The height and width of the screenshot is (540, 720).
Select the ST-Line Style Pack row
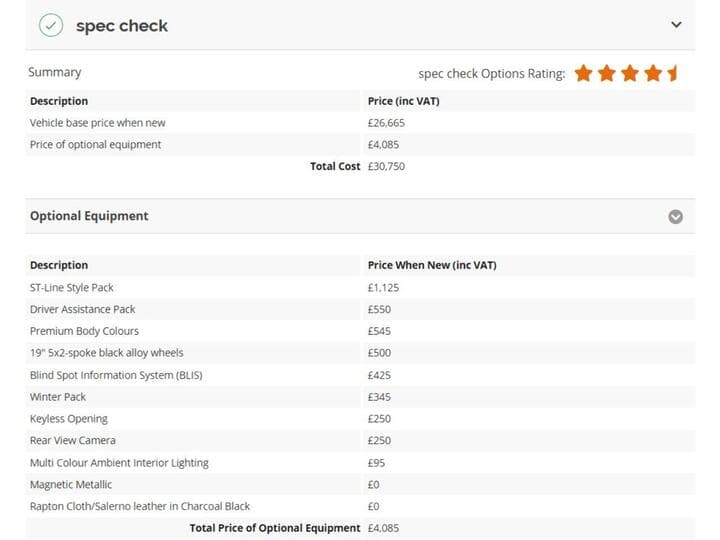click(x=360, y=287)
